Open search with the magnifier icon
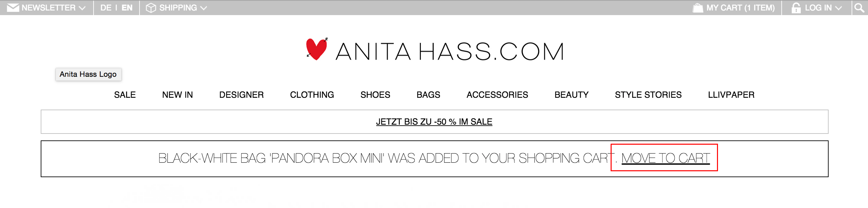The image size is (868, 208). (859, 8)
